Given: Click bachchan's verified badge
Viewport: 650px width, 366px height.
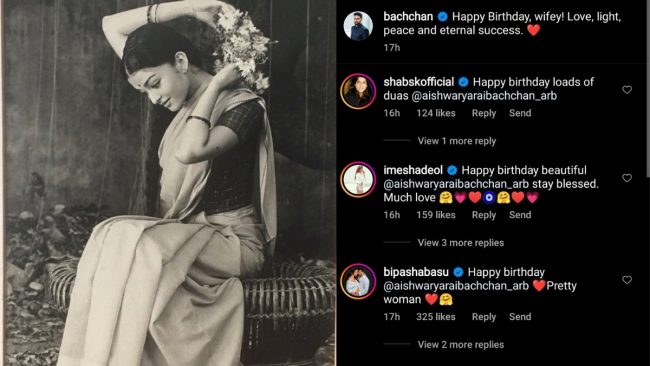Looking at the screenshot, I should tap(443, 17).
